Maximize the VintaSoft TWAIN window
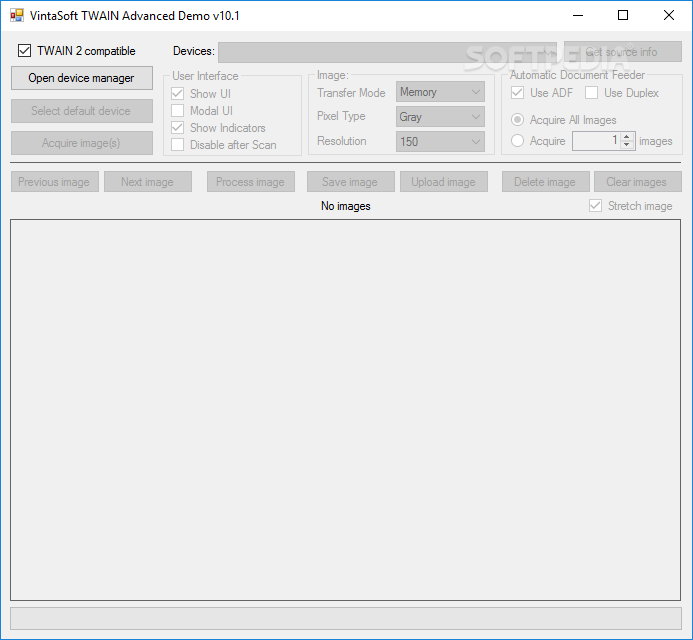Screen dimensions: 693x640 click(x=623, y=15)
